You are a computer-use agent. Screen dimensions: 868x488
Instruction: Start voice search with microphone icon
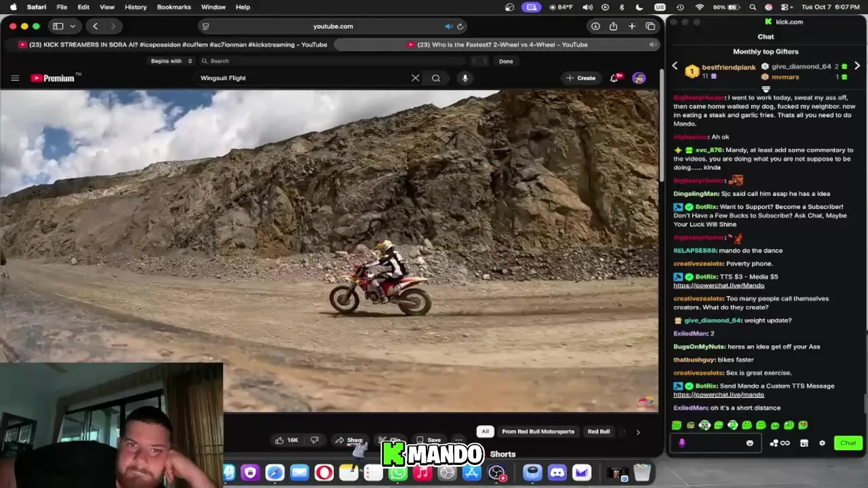point(465,78)
